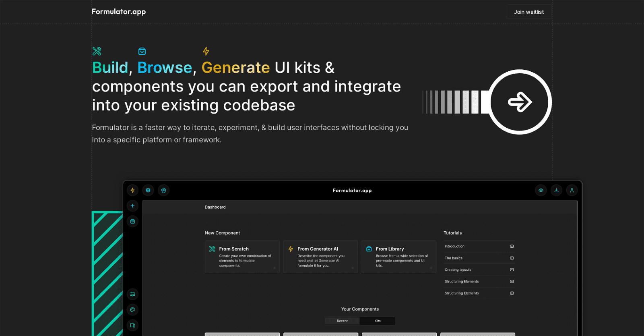Image resolution: width=644 pixels, height=336 pixels.
Task: Click the Join waitlist button
Action: click(x=528, y=12)
